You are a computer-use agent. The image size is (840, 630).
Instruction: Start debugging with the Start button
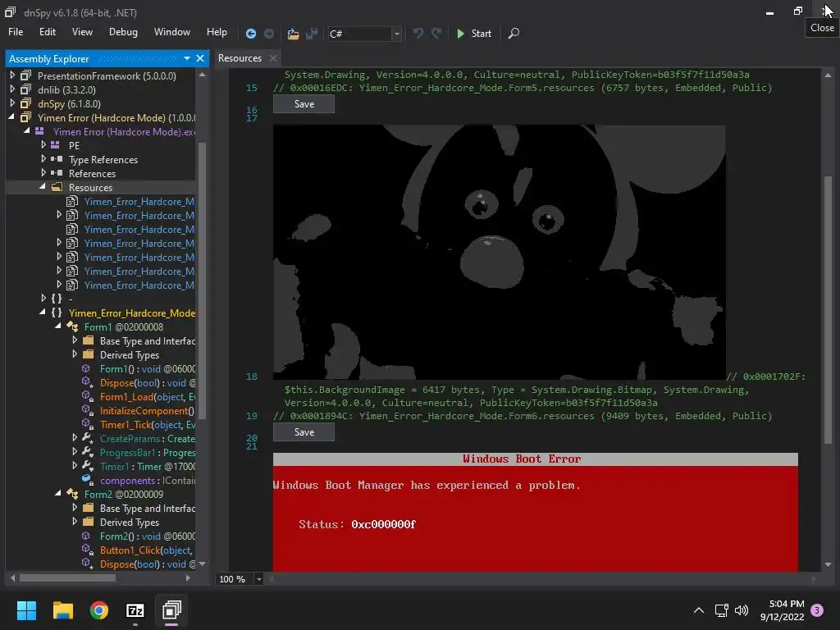pyautogui.click(x=473, y=34)
